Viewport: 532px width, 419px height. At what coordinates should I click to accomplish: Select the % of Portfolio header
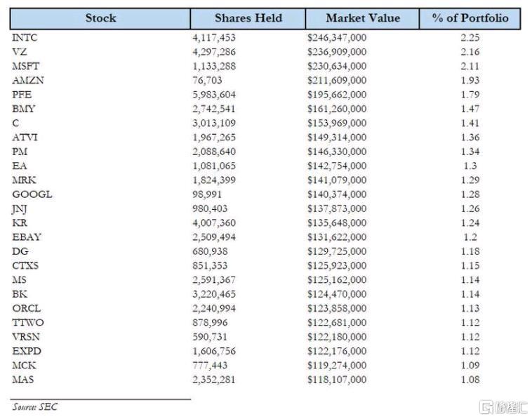pyautogui.click(x=470, y=18)
